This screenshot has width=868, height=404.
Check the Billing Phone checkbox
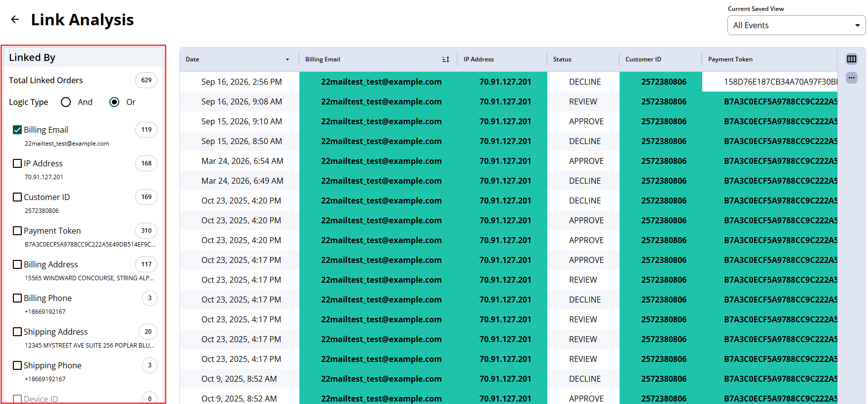point(17,298)
